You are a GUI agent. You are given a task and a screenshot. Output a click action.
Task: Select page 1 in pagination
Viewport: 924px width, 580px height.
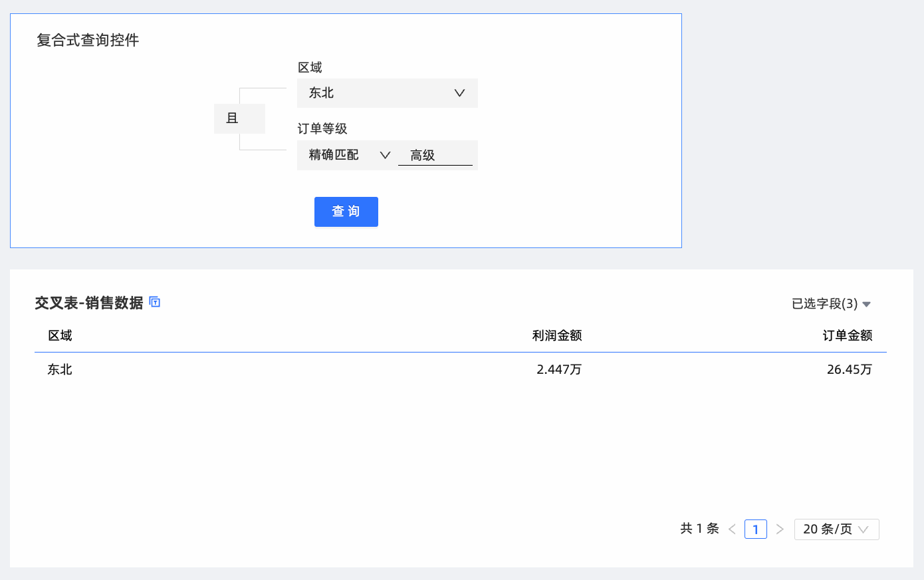(756, 529)
